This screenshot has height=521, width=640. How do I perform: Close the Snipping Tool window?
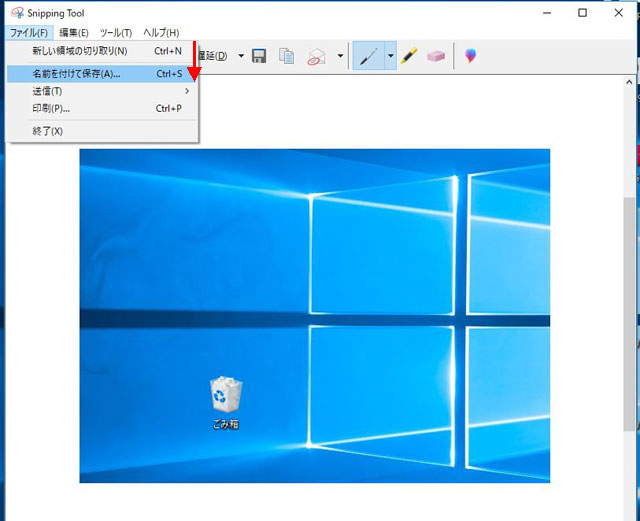(618, 13)
